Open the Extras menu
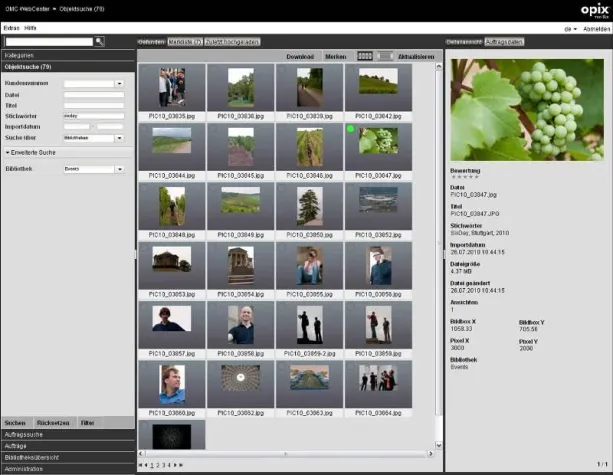 [9, 30]
